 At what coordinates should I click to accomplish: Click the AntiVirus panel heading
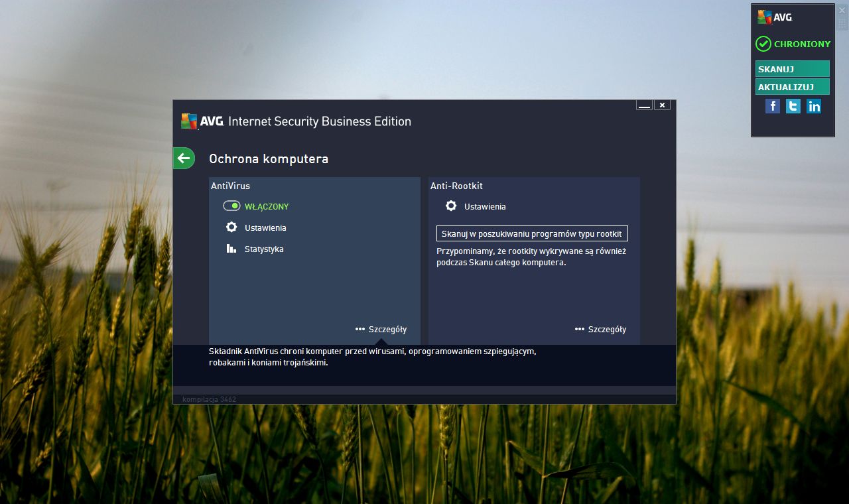(230, 186)
